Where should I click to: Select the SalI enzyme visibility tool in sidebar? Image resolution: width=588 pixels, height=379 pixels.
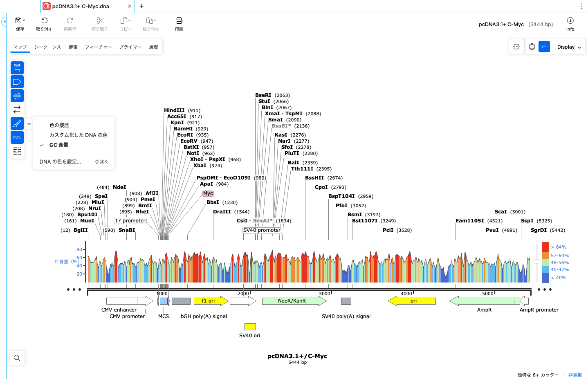coord(17,67)
